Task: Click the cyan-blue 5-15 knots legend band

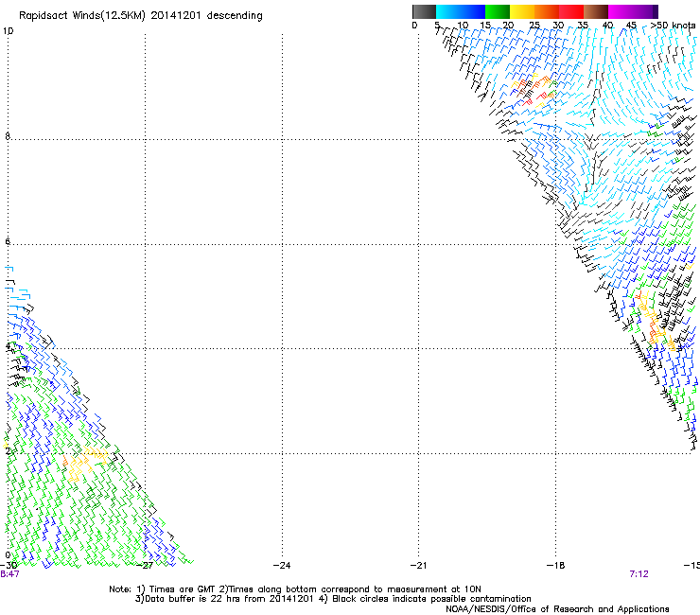Action: coord(461,11)
